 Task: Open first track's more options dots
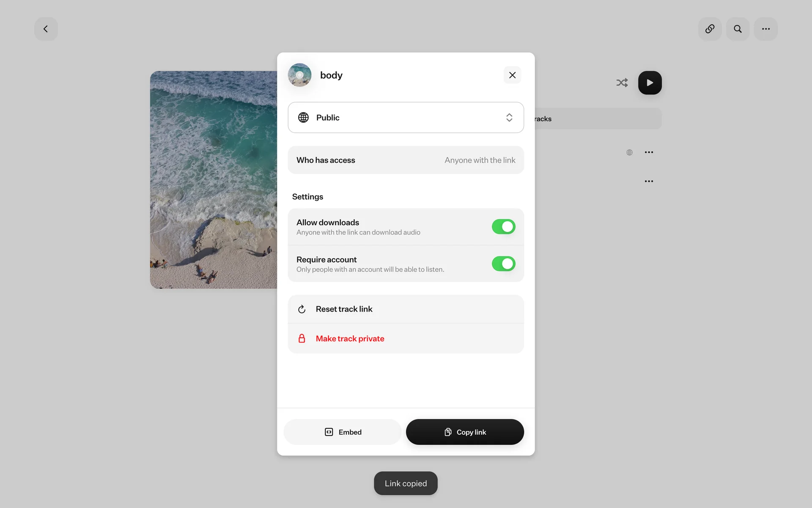click(x=649, y=152)
